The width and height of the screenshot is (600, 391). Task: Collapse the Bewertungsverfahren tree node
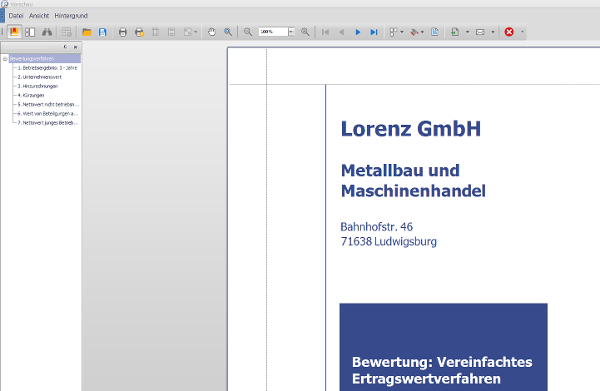point(5,59)
